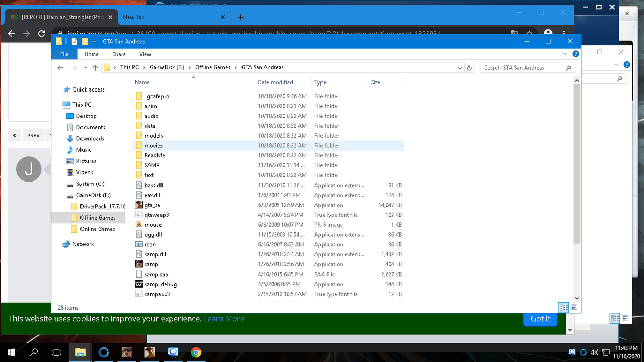Switch to the New Tab Chrome tab

[x=174, y=17]
